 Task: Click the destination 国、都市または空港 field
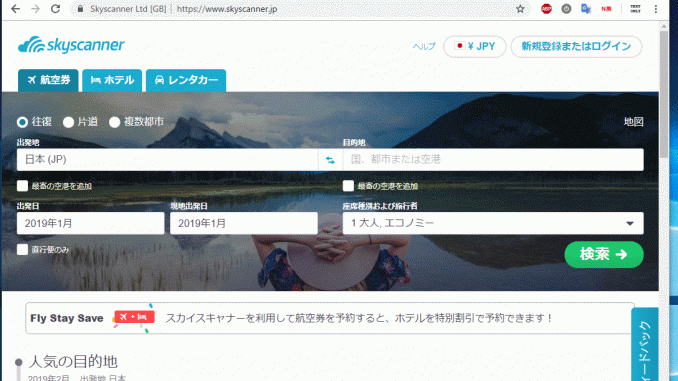click(x=493, y=160)
